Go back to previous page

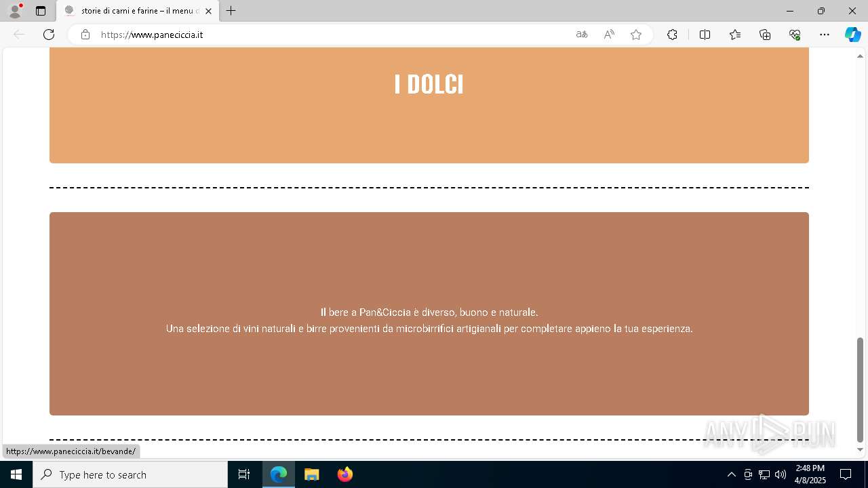(19, 35)
